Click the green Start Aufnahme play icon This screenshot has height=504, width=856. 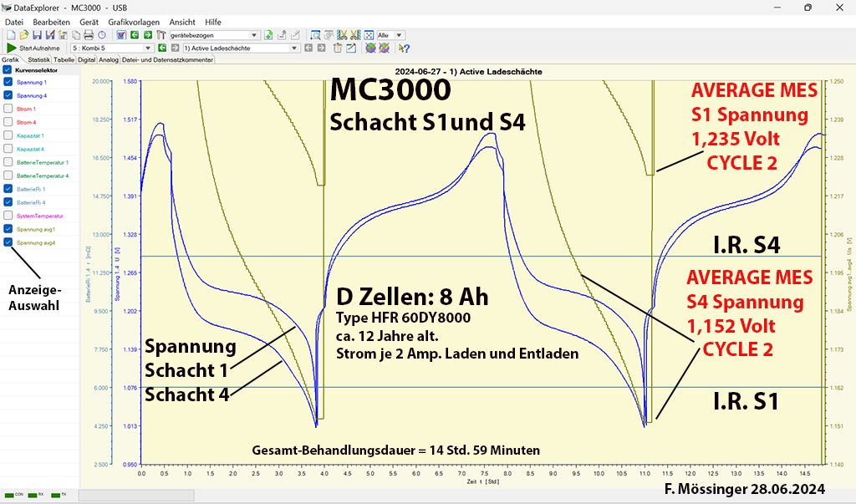click(x=11, y=48)
